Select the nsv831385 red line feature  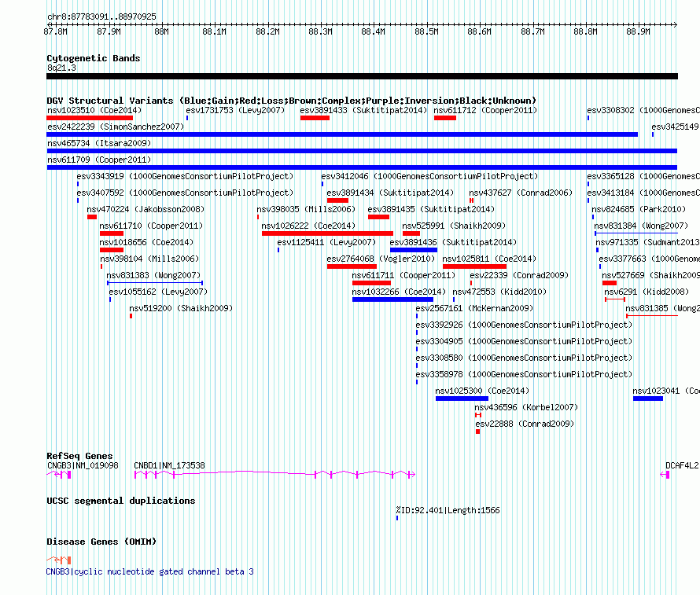point(652,316)
